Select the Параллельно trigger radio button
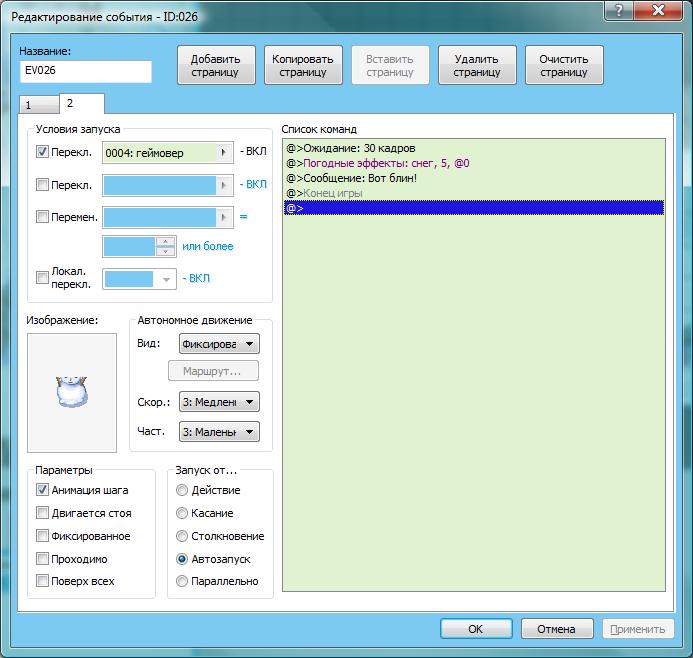 (181, 581)
